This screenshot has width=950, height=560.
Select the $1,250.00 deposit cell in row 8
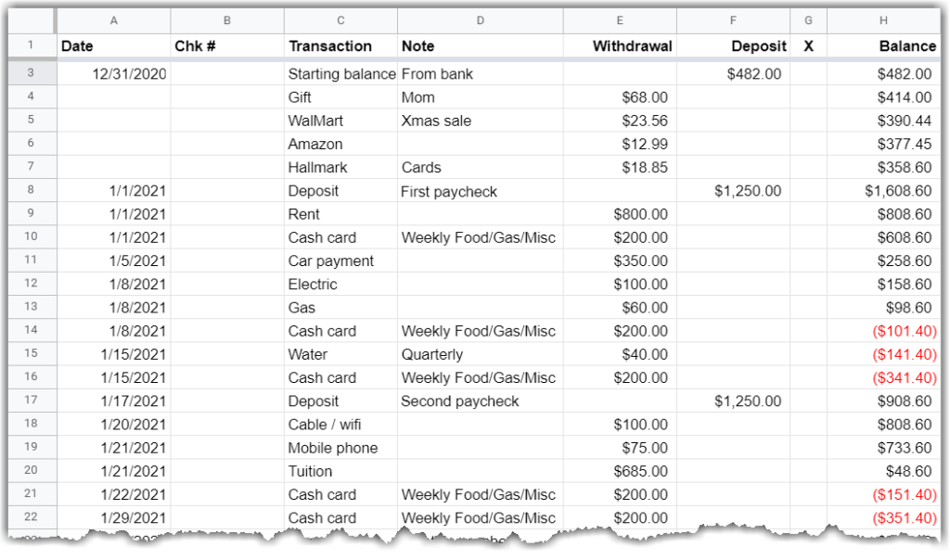click(733, 191)
